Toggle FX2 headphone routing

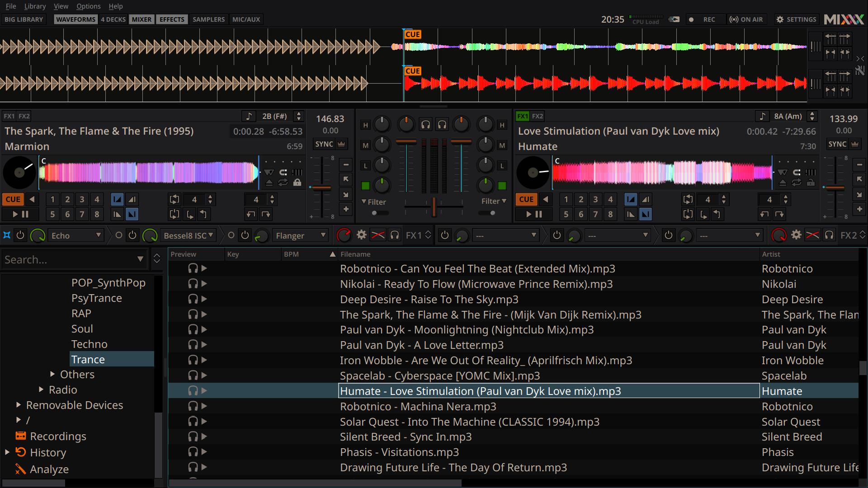pos(829,235)
